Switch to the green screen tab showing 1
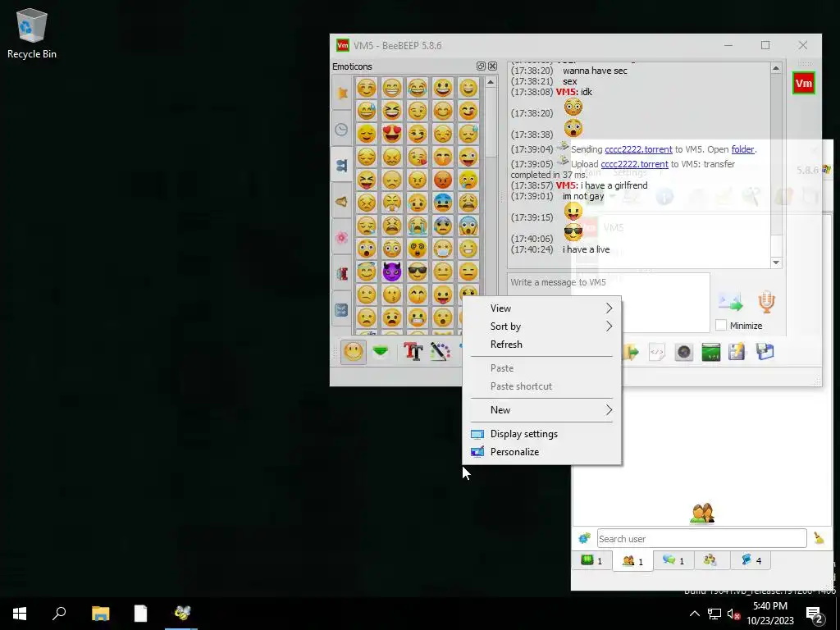The width and height of the screenshot is (840, 630). pos(592,560)
